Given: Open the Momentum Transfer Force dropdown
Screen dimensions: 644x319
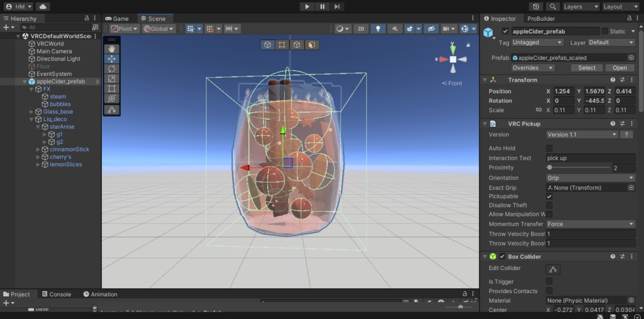Looking at the screenshot, I should tap(591, 224).
